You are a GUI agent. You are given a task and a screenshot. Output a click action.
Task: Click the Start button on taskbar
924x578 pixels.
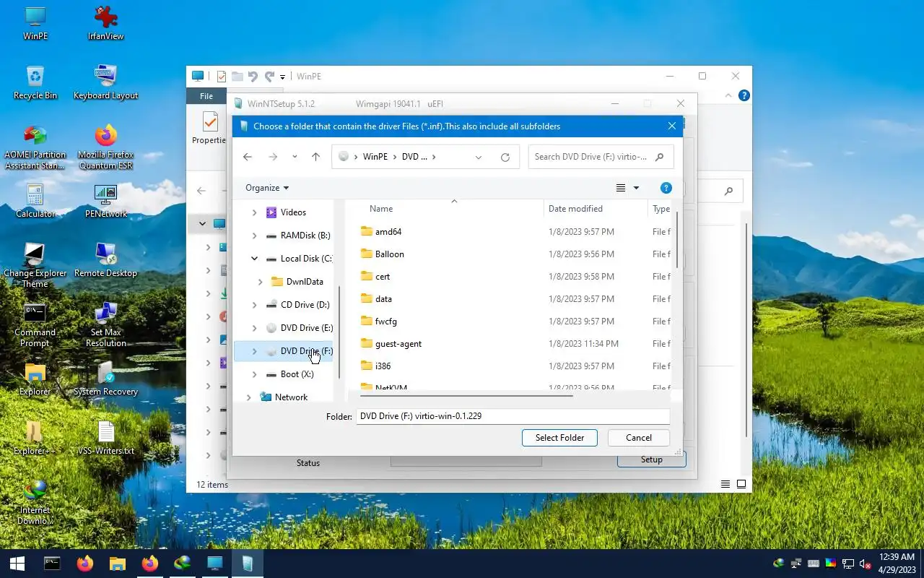pyautogui.click(x=17, y=564)
